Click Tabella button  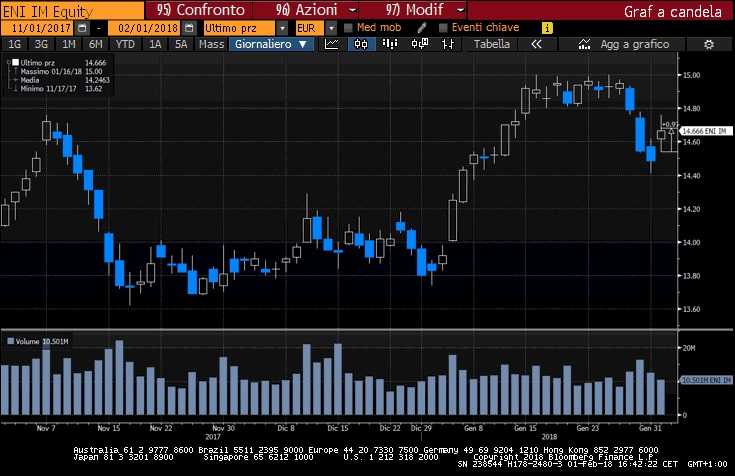[492, 44]
